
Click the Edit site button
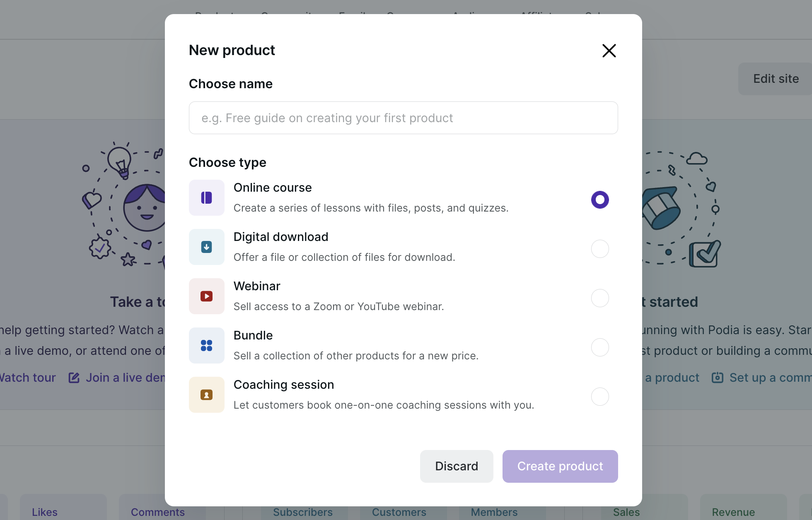[x=776, y=79]
